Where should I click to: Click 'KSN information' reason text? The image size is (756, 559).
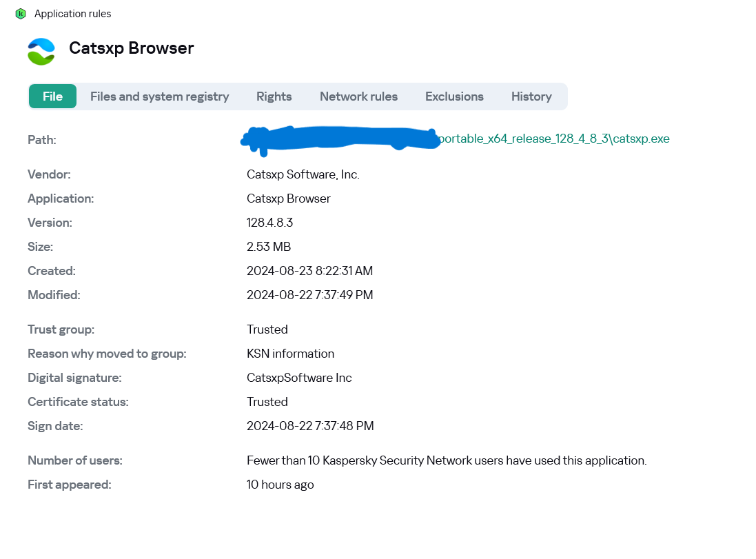click(x=290, y=354)
